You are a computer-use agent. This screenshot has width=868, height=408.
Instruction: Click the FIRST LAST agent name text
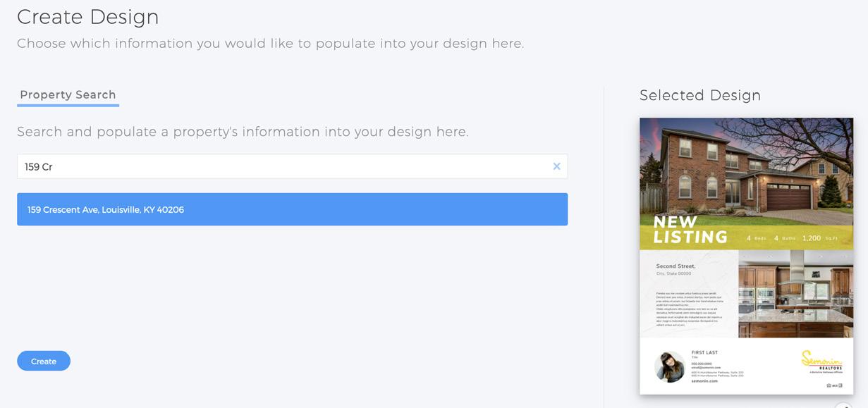click(704, 352)
